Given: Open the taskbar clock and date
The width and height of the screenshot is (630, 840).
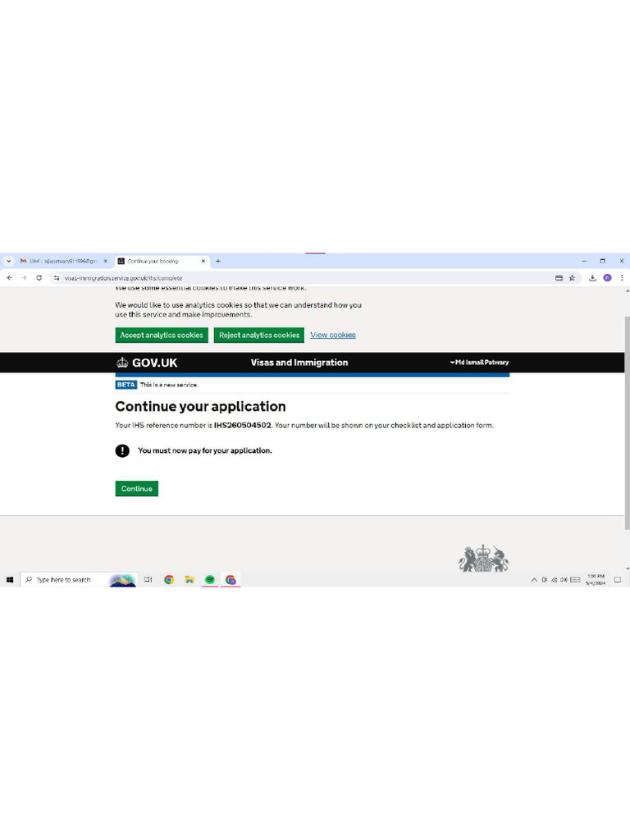Looking at the screenshot, I should (596, 580).
